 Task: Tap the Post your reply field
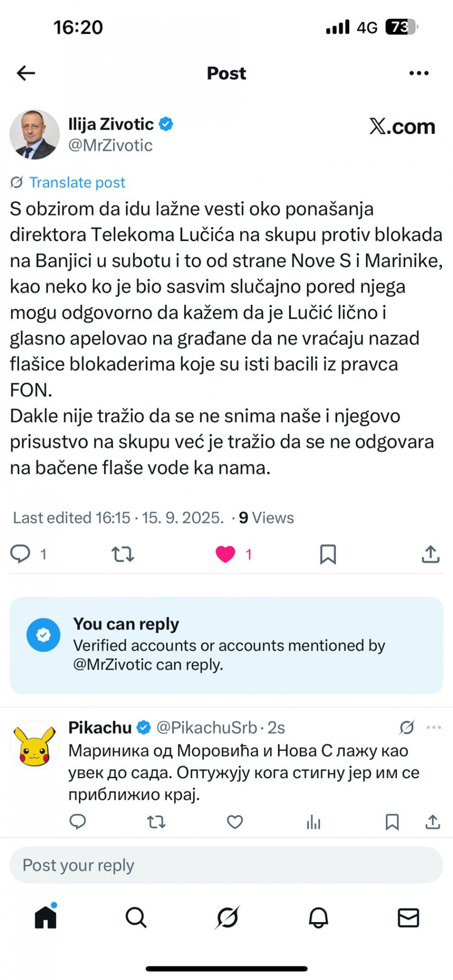point(226,865)
